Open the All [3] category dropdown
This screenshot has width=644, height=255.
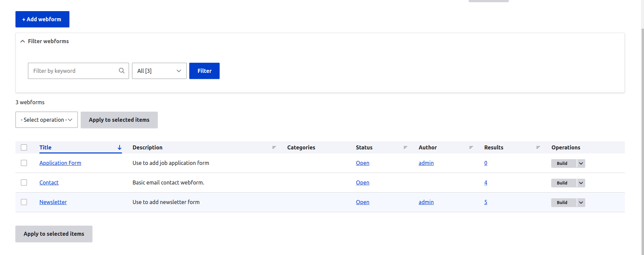159,71
